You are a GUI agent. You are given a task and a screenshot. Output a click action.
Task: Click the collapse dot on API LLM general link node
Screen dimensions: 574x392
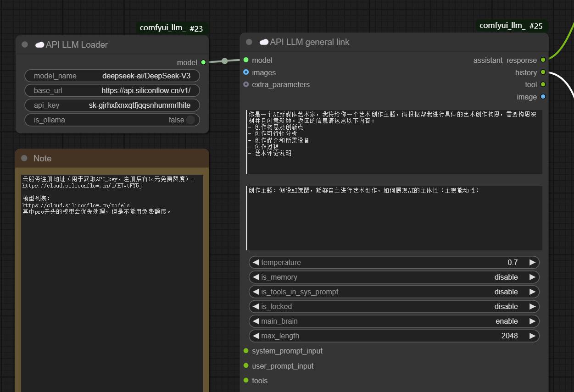[249, 42]
